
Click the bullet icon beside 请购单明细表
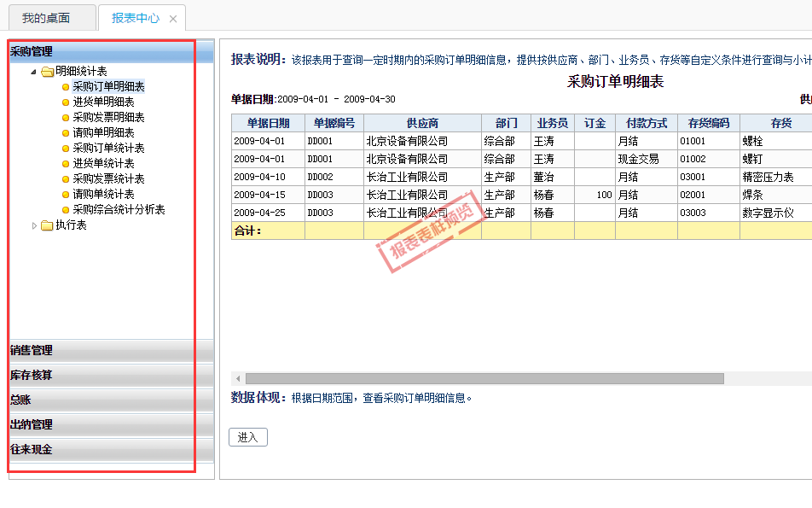click(x=65, y=133)
